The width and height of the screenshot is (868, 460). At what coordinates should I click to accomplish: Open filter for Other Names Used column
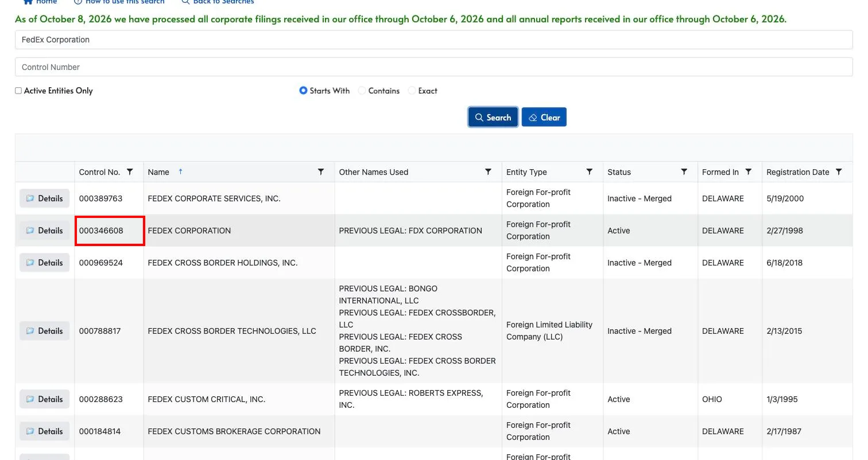pos(488,172)
